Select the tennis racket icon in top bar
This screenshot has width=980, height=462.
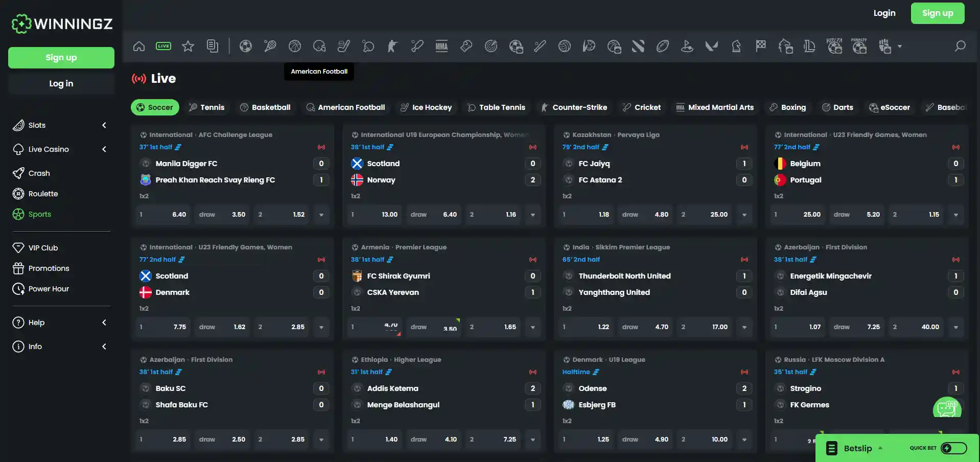270,47
